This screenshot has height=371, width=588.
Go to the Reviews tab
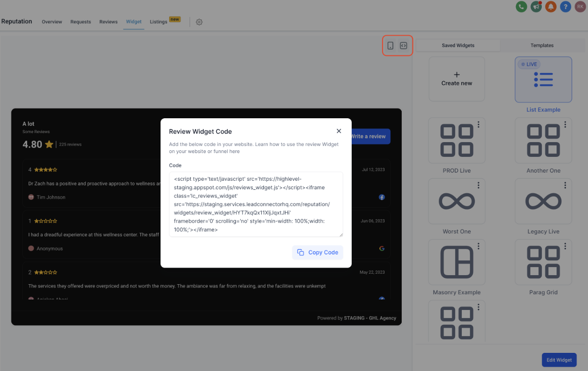tap(108, 22)
